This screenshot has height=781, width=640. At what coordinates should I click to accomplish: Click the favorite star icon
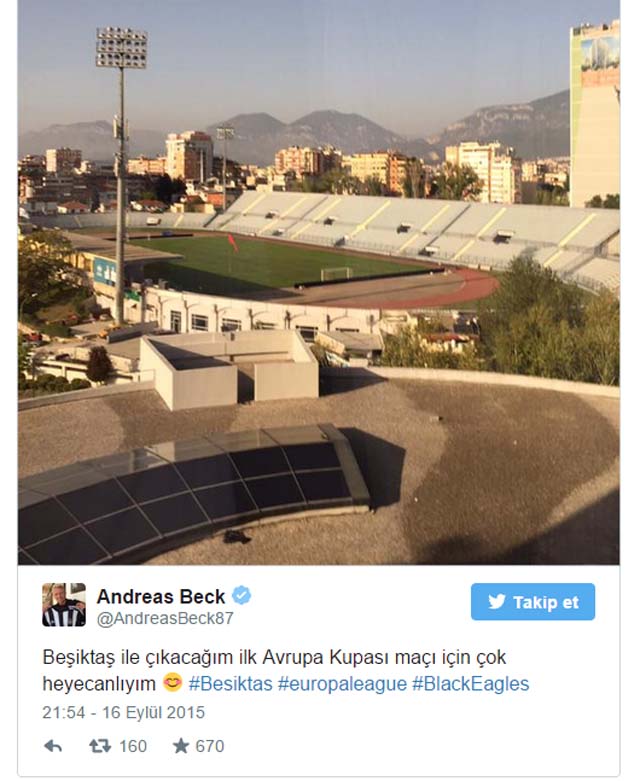[x=181, y=746]
